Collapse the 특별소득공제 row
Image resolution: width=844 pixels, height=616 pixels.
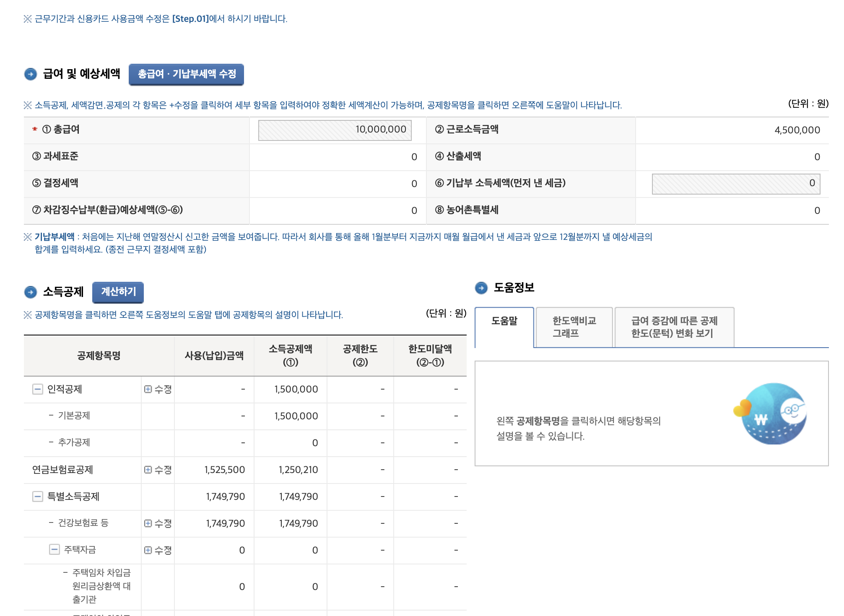tap(38, 496)
